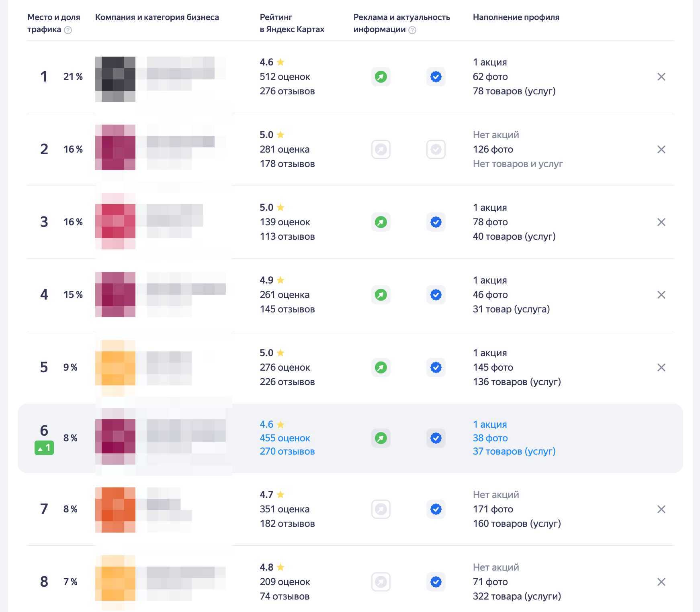Remove the second-place competitor from list

(661, 149)
